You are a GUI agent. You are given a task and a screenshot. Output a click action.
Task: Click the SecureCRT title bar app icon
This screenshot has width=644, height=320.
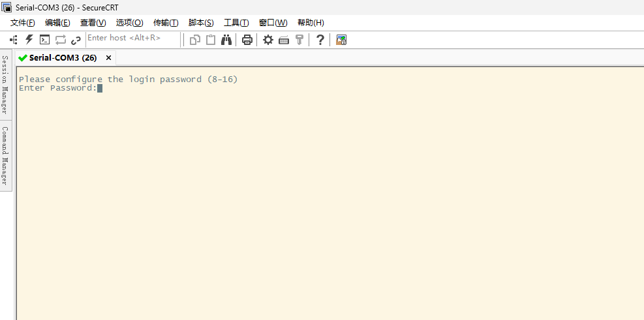pyautogui.click(x=7, y=7)
